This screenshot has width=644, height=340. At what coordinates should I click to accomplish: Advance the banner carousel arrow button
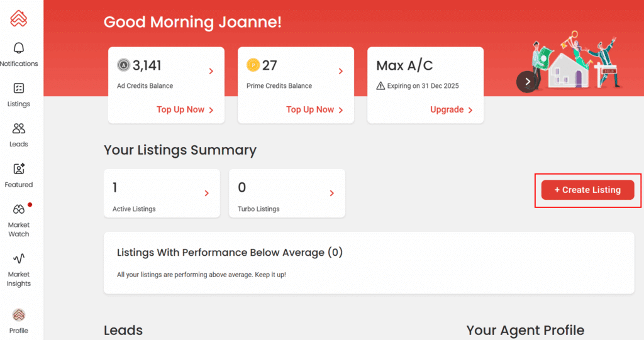pyautogui.click(x=527, y=81)
